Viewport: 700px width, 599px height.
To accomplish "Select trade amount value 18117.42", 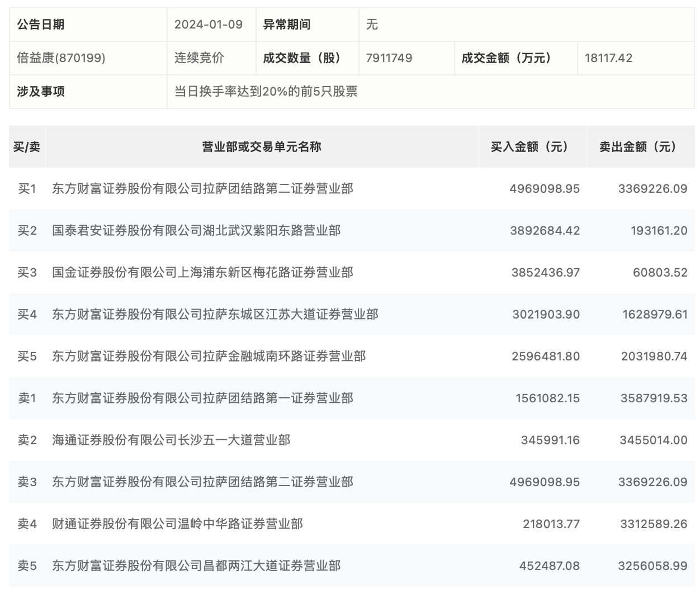I will click(608, 58).
